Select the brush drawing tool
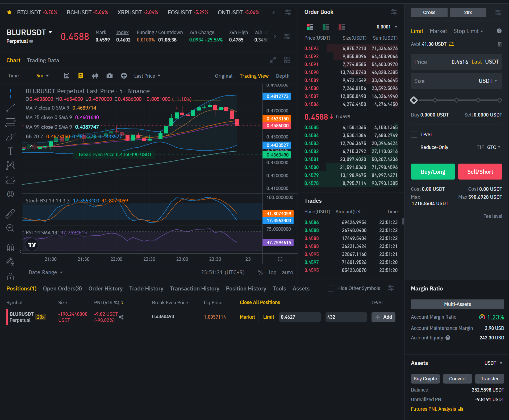The width and height of the screenshot is (509, 420). pos(10,137)
